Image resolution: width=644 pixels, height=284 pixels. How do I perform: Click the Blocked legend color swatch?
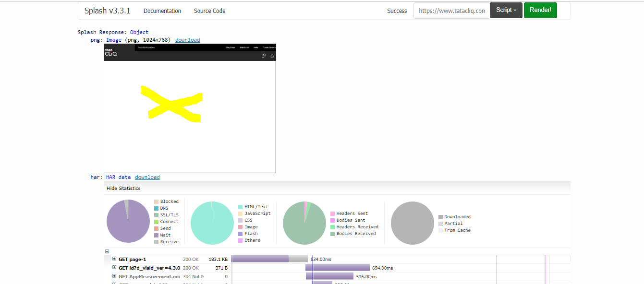156,201
